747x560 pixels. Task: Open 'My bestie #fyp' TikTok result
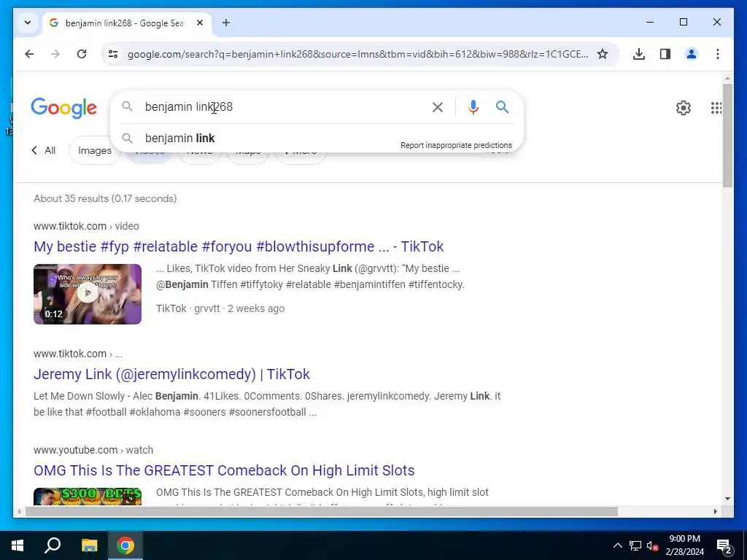[239, 246]
